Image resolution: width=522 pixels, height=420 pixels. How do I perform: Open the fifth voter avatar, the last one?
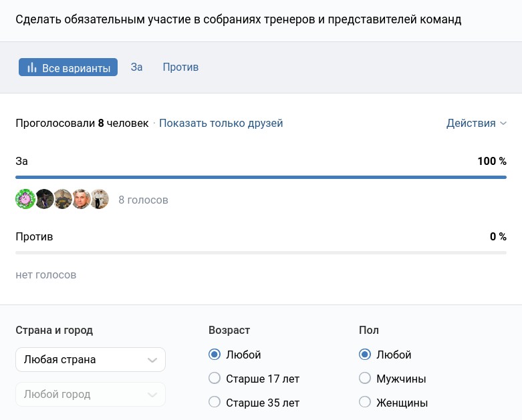pos(100,199)
